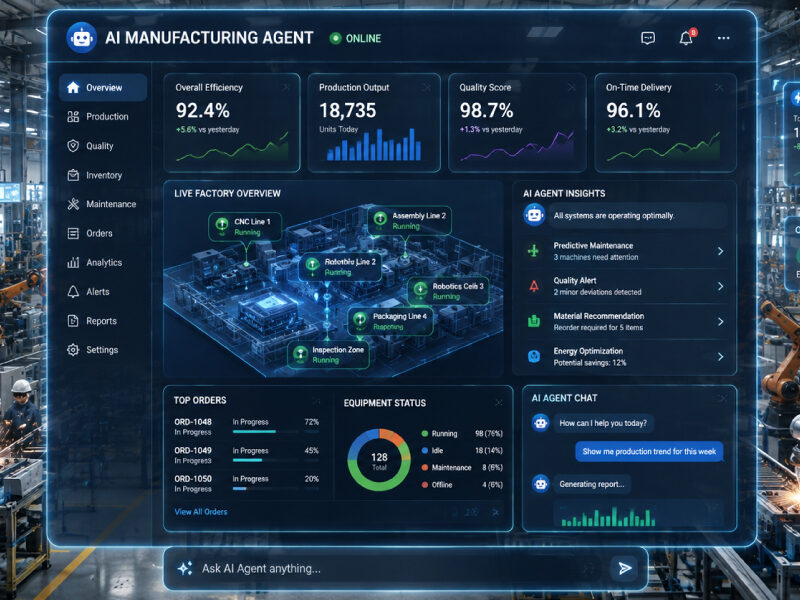Open the Analytics menu item
The height and width of the screenshot is (600, 800).
(x=103, y=263)
